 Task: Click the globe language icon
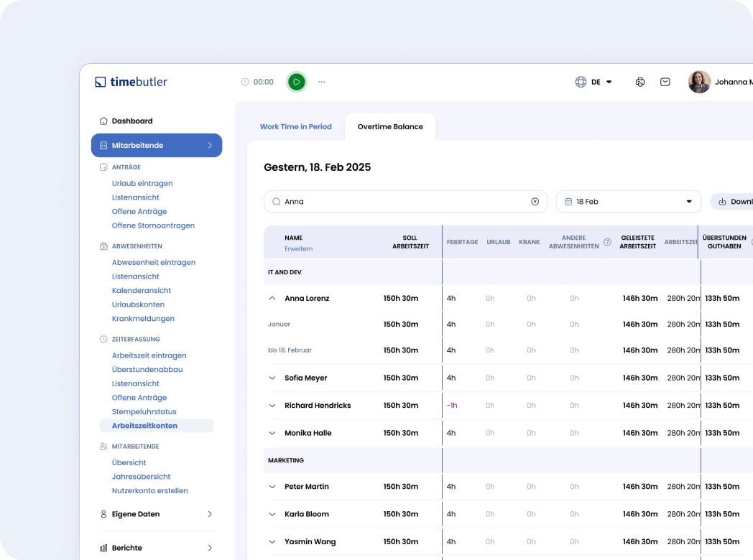(x=581, y=82)
